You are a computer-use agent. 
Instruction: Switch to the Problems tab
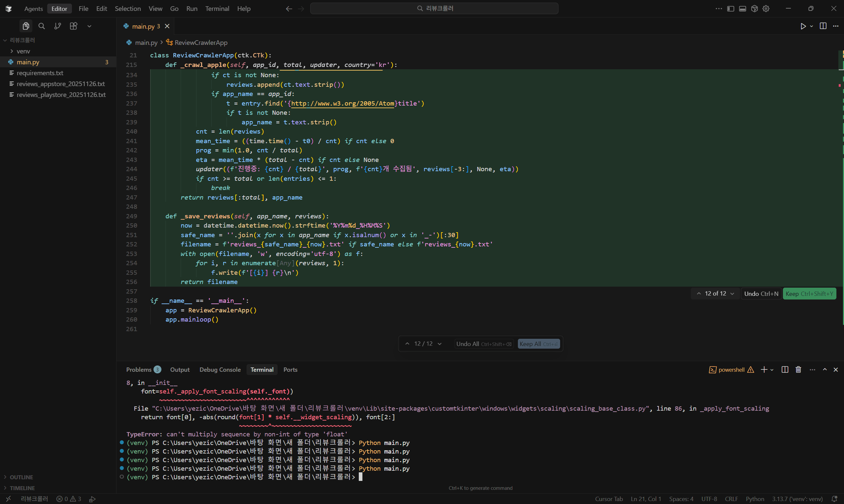[x=139, y=369]
